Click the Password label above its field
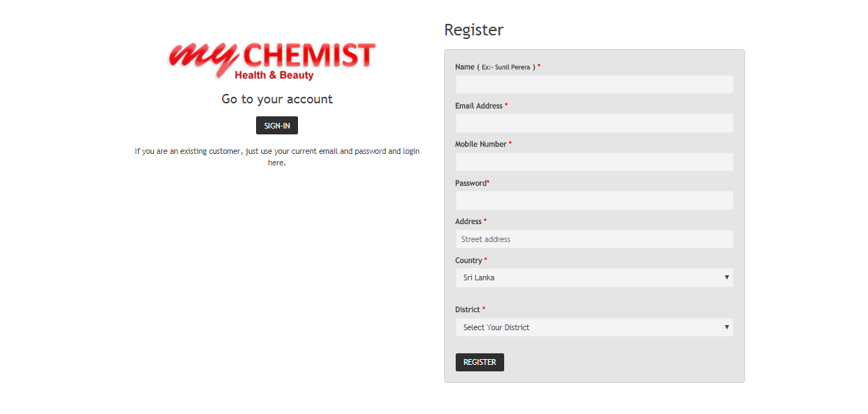The width and height of the screenshot is (868, 414). [471, 184]
